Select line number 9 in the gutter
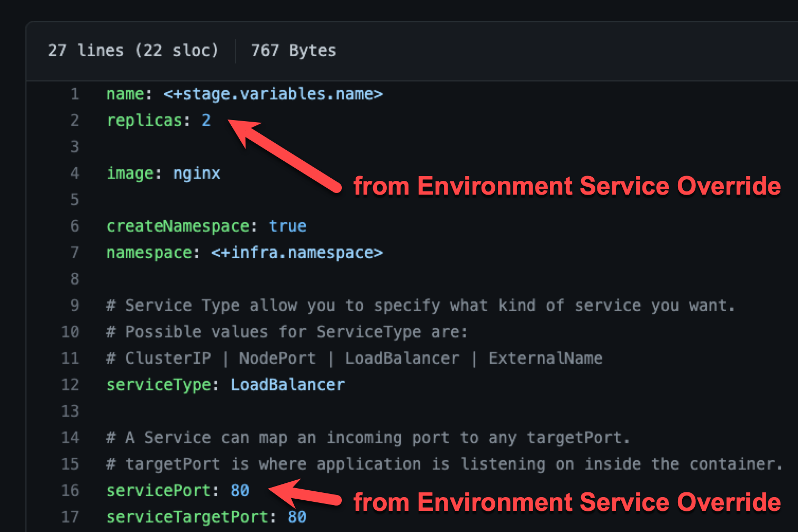This screenshot has width=798, height=532. (x=75, y=306)
